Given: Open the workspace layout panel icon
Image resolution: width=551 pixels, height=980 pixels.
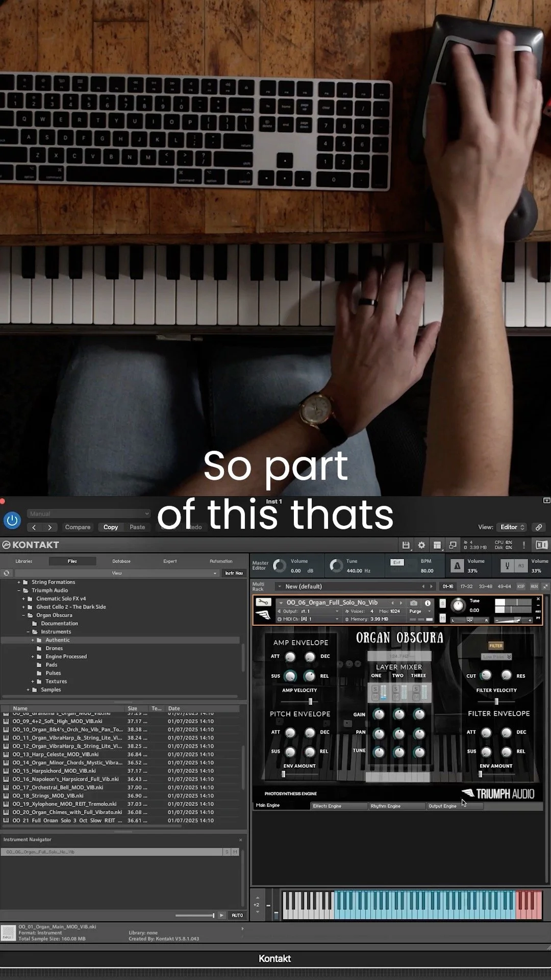Looking at the screenshot, I should point(437,545).
